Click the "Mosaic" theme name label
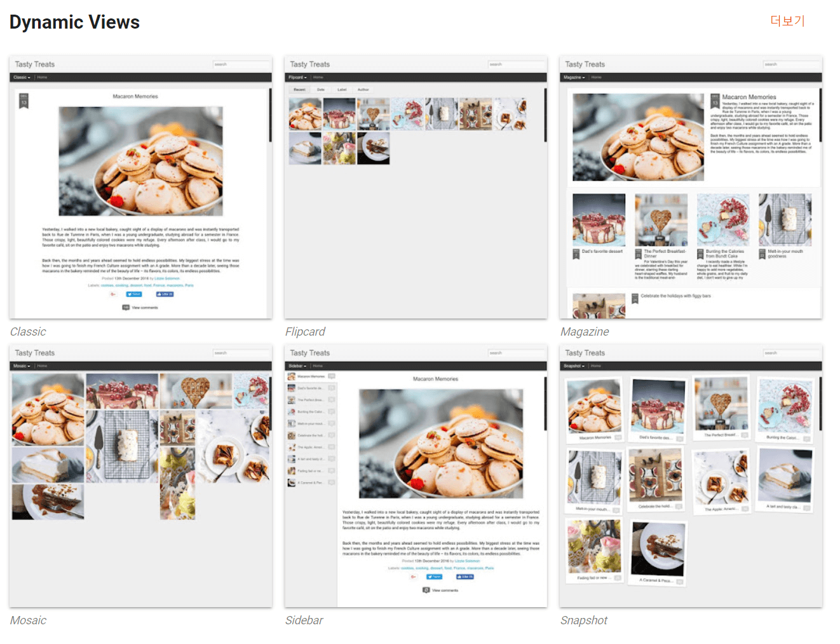 [28, 620]
